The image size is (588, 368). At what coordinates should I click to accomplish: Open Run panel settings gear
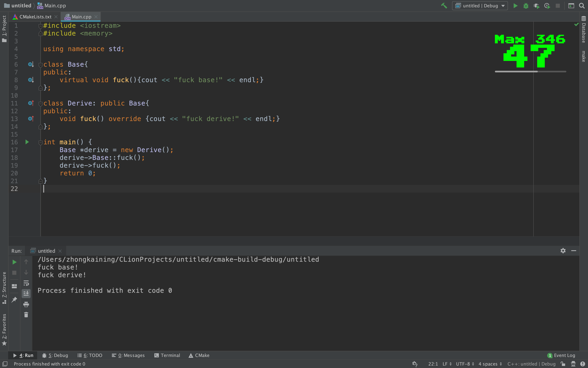[563, 251]
